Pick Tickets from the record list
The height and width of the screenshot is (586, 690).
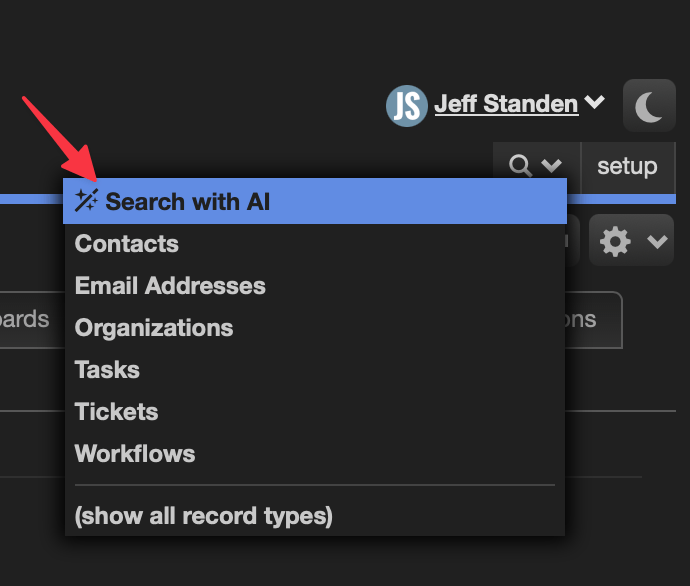point(315,411)
